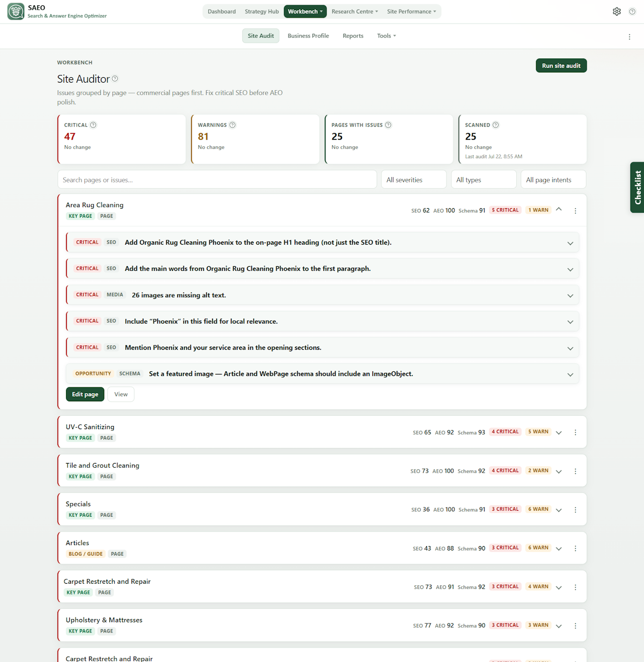This screenshot has height=662, width=644.
Task: Switch to the Reports tab
Action: point(353,36)
